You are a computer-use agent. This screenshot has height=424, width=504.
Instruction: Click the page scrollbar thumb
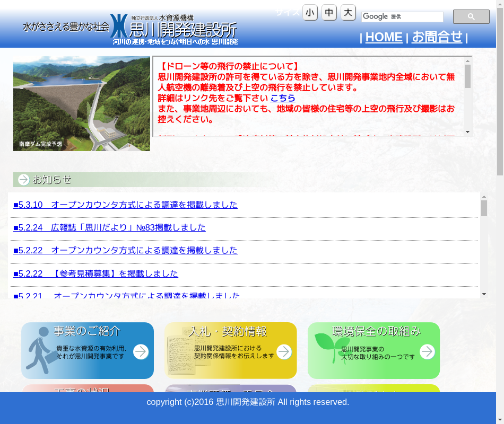tap(500, 92)
